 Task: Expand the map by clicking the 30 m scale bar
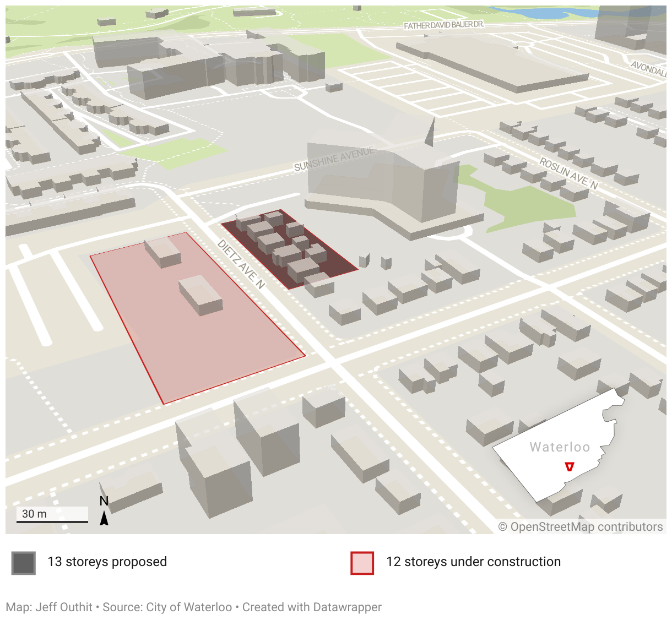pyautogui.click(x=52, y=514)
